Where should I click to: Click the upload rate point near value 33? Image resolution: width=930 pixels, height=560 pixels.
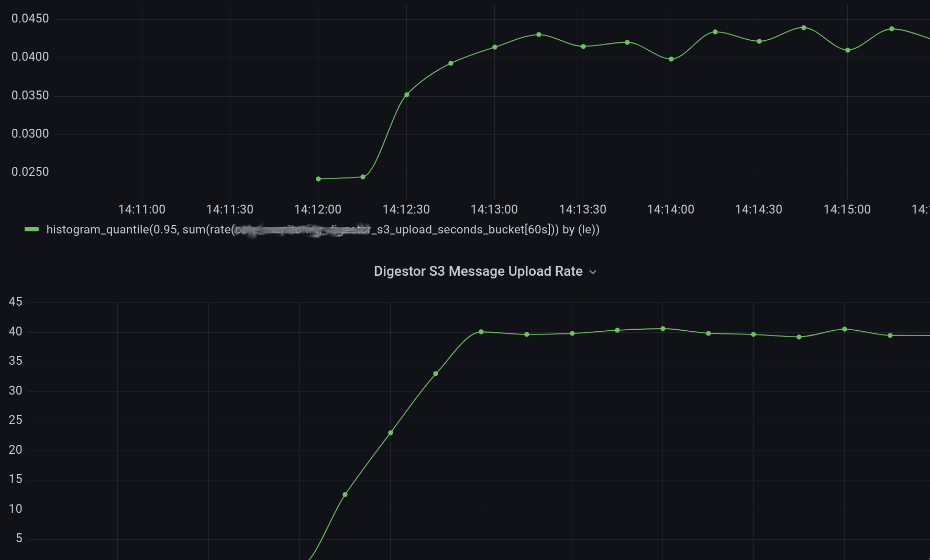[x=436, y=374]
